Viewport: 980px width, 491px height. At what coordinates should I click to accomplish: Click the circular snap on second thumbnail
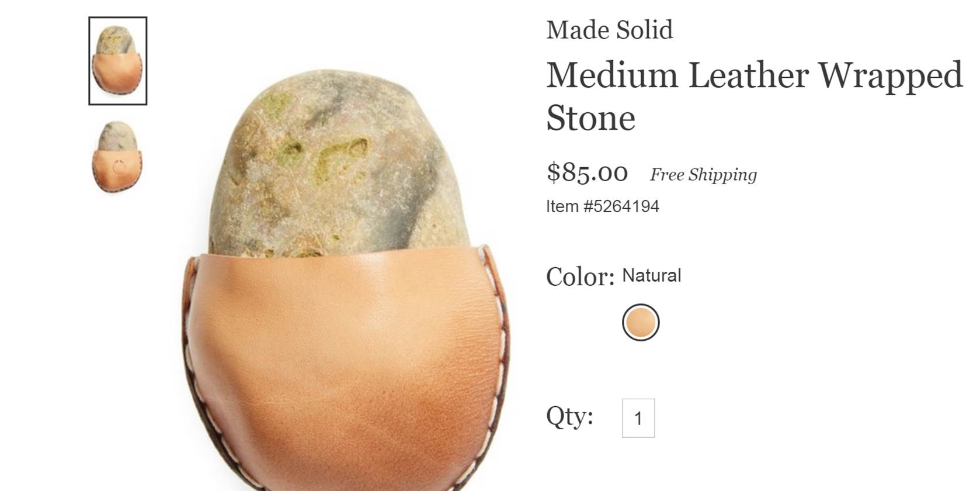[x=119, y=167]
